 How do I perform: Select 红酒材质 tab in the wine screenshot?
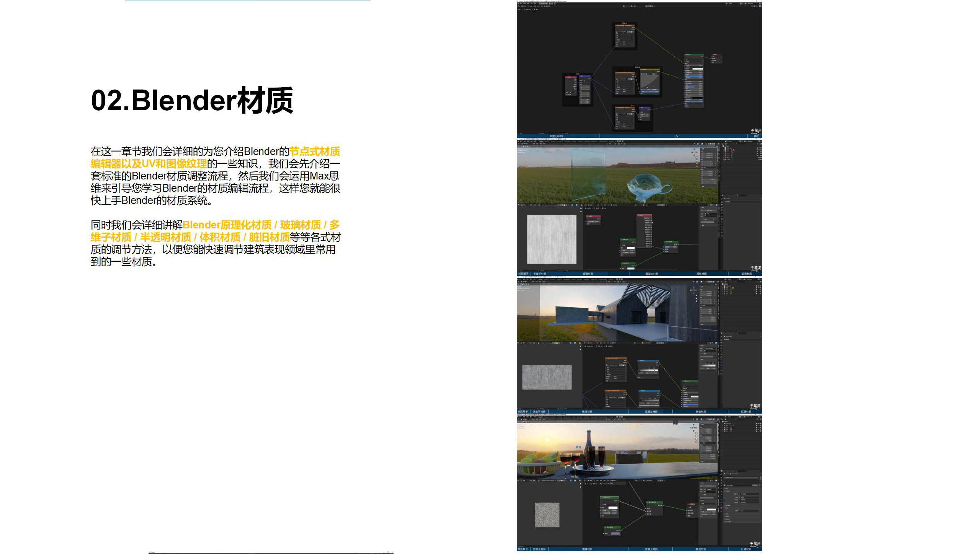click(746, 549)
